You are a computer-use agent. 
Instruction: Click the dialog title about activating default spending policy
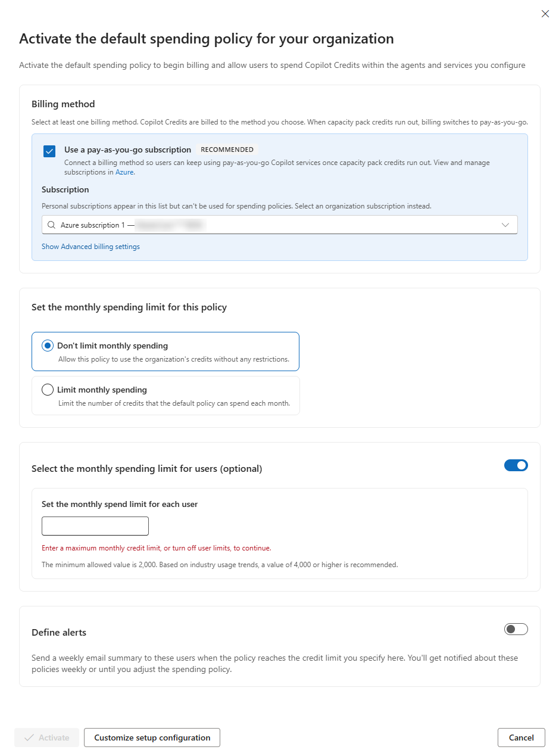tap(207, 39)
